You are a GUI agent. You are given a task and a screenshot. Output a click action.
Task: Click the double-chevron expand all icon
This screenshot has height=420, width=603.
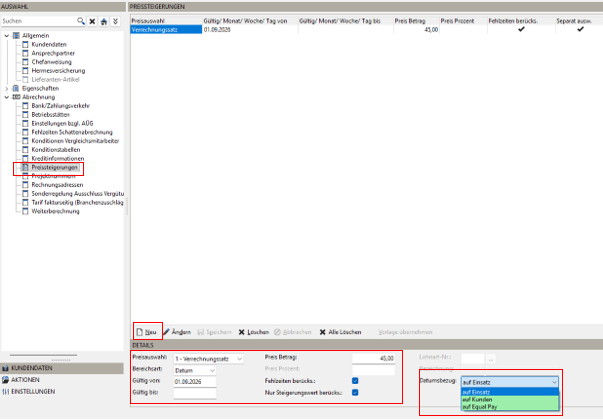[x=115, y=22]
